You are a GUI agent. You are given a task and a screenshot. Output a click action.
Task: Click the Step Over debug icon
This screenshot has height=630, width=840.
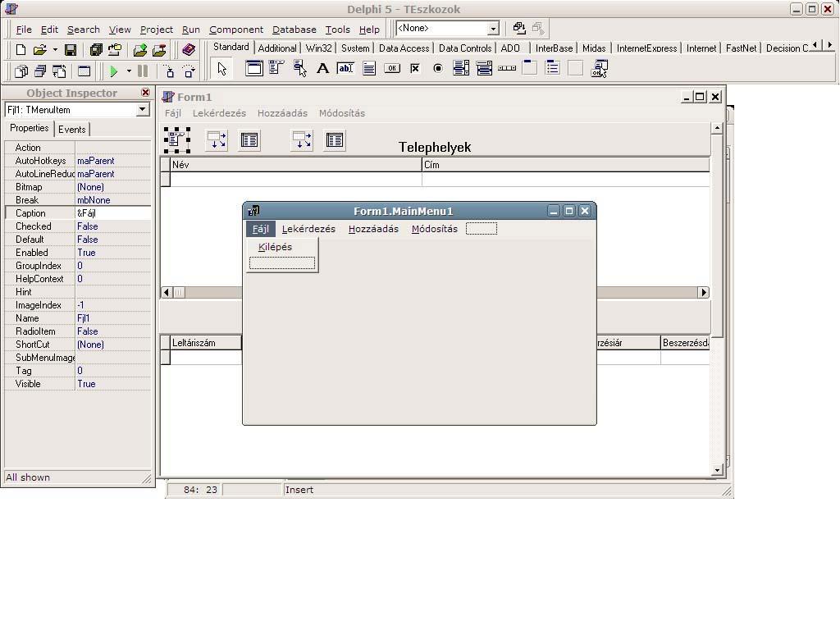click(x=189, y=71)
